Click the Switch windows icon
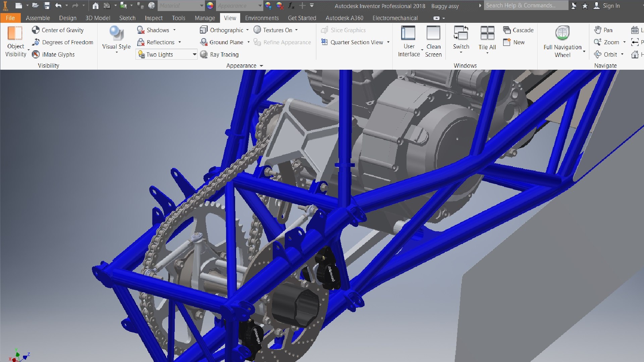Screen dimensions: 644x362 [x=461, y=33]
